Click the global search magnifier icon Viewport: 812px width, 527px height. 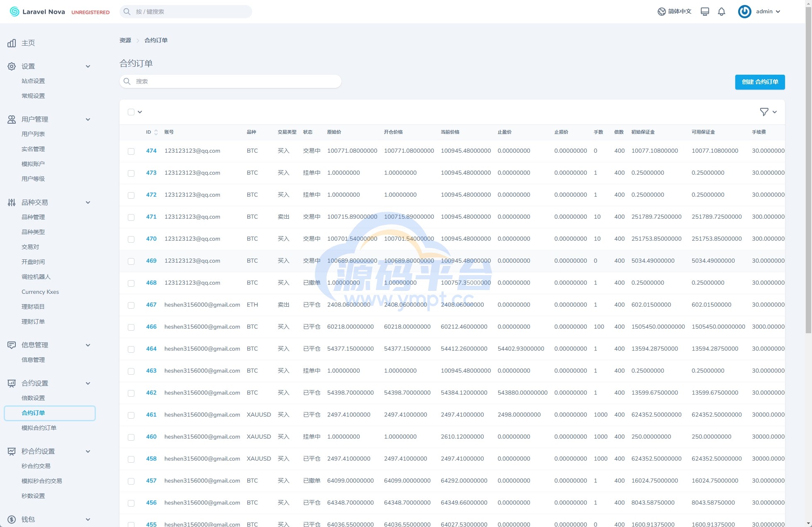point(127,12)
